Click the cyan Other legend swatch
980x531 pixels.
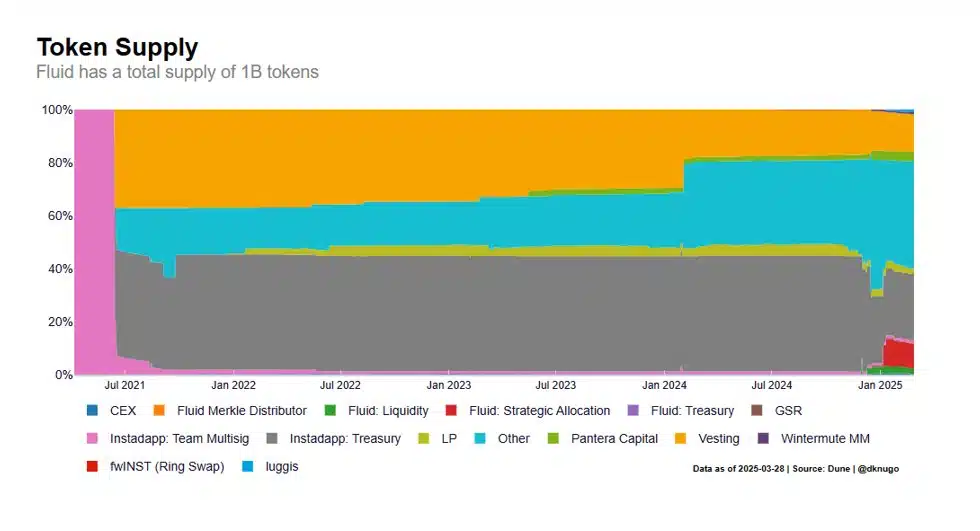480,438
